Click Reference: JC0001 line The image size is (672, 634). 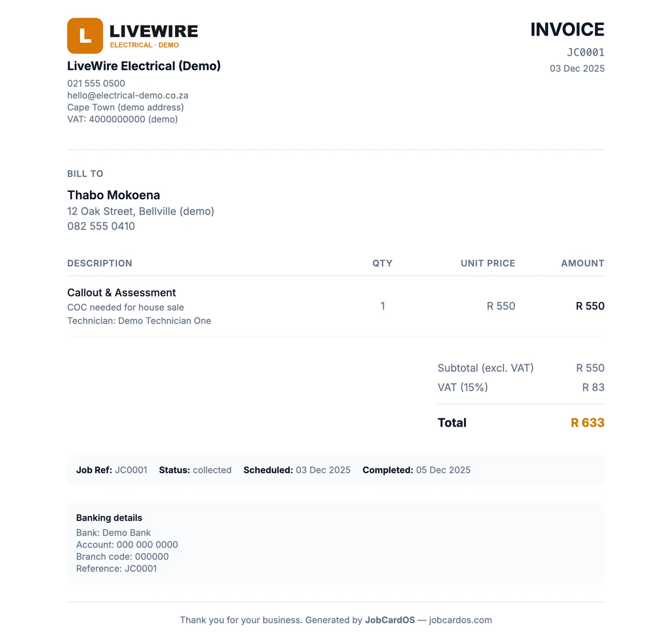[x=117, y=569]
